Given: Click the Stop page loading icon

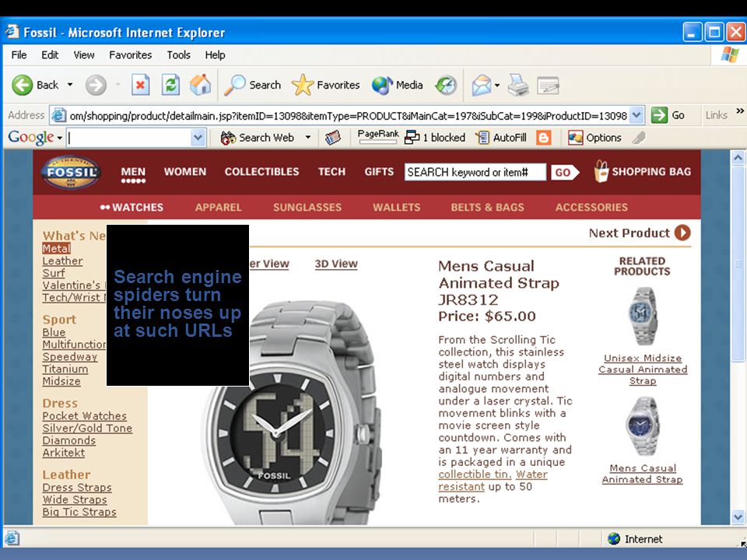Looking at the screenshot, I should pos(141,86).
